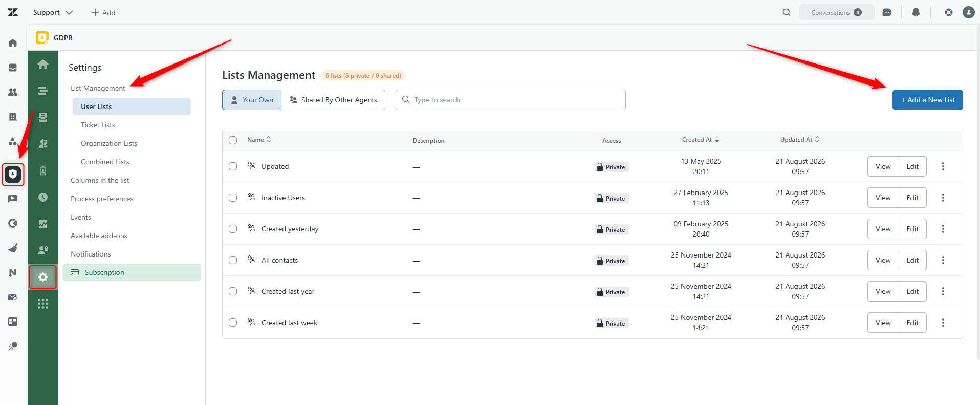This screenshot has width=980, height=405.
Task: View the Created last year list
Action: point(883,291)
